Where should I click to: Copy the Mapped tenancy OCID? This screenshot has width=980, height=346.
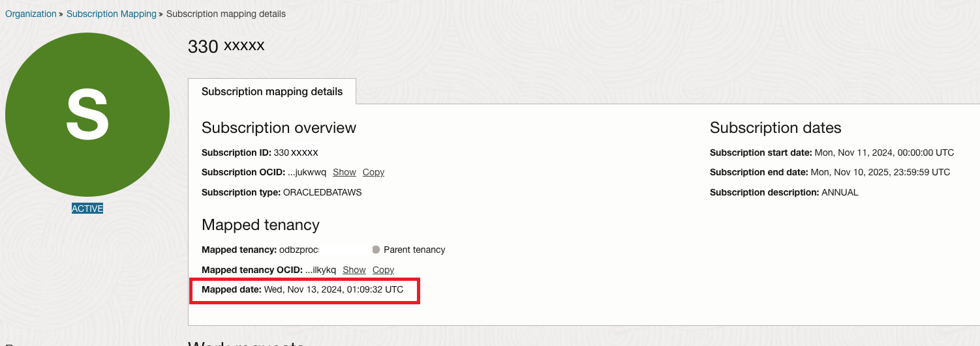click(383, 270)
